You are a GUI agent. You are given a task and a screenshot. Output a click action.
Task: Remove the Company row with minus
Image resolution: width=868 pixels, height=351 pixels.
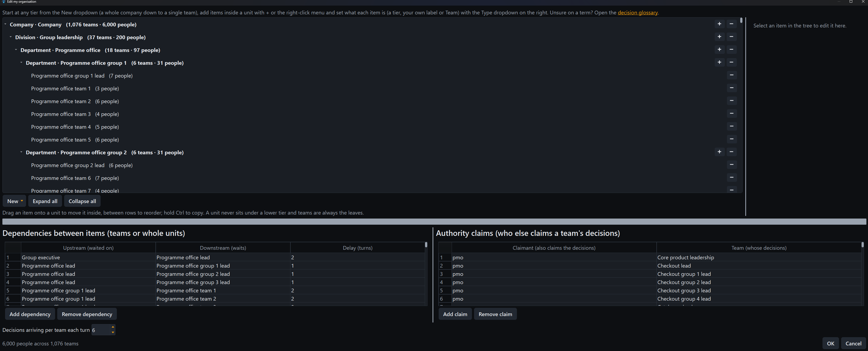(731, 24)
